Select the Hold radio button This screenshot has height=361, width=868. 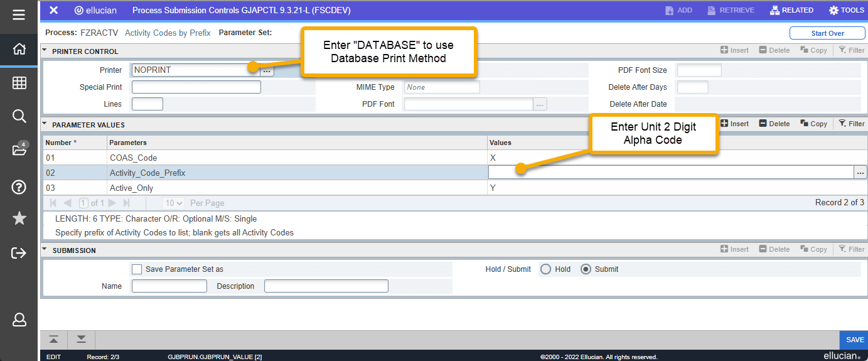click(x=545, y=269)
